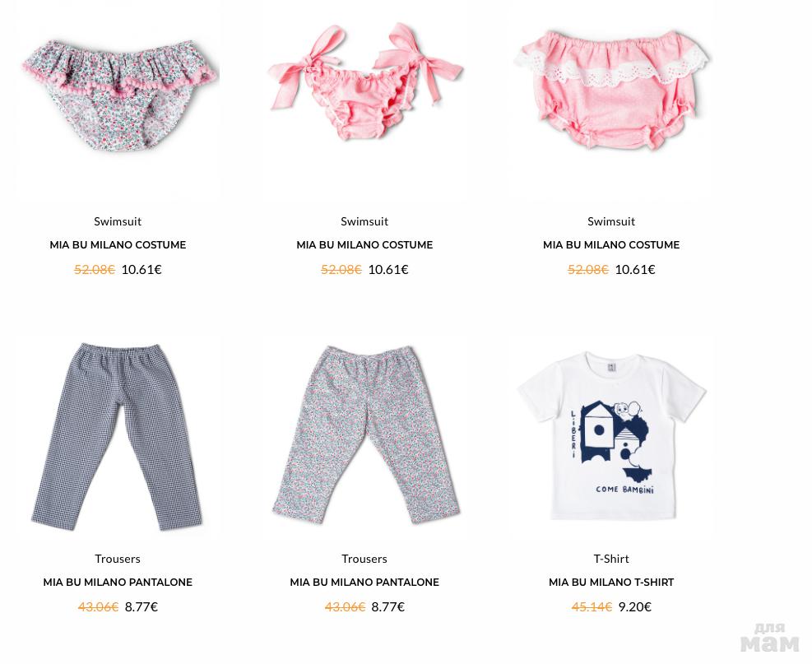Click MIA BU MILANO COSTUME under floral swimsuit
The width and height of the screenshot is (812, 664).
(118, 245)
